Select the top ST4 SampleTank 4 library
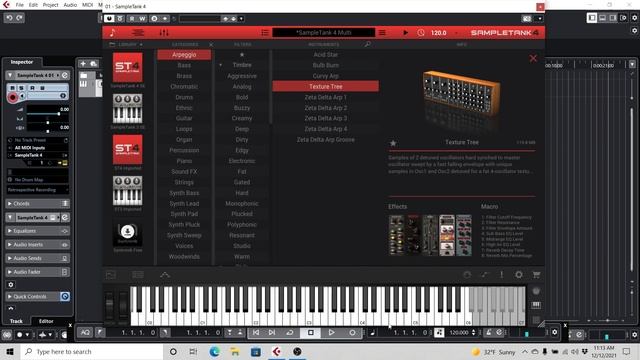This screenshot has width=640, height=360. 128,68
